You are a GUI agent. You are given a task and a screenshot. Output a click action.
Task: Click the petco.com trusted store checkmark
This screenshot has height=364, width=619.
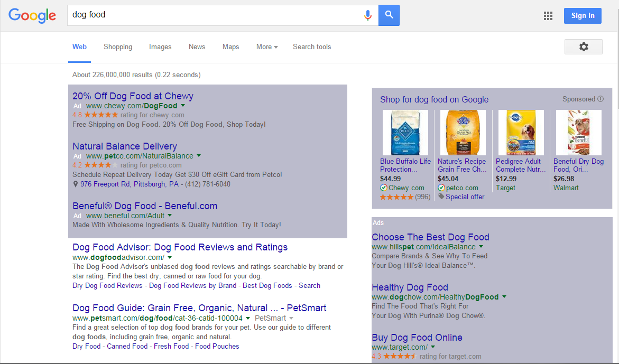tap(441, 188)
